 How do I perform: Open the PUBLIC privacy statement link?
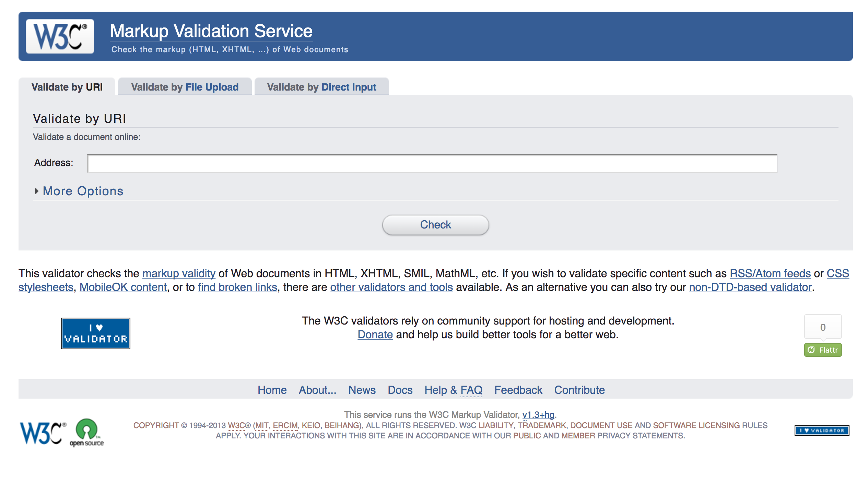point(527,436)
